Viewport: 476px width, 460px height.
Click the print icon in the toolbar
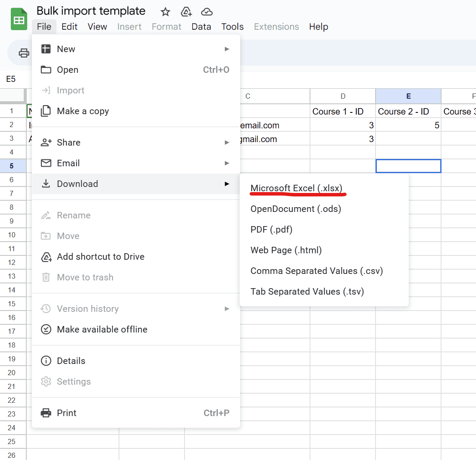pyautogui.click(x=24, y=53)
